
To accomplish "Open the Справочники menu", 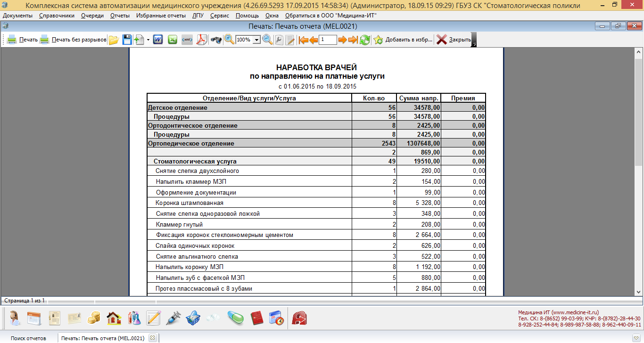I will click(x=57, y=16).
